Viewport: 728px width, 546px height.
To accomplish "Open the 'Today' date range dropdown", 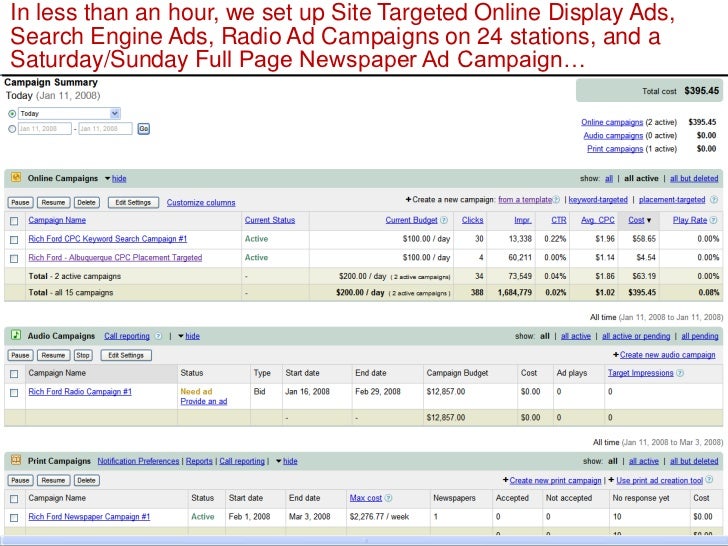I will pos(69,113).
